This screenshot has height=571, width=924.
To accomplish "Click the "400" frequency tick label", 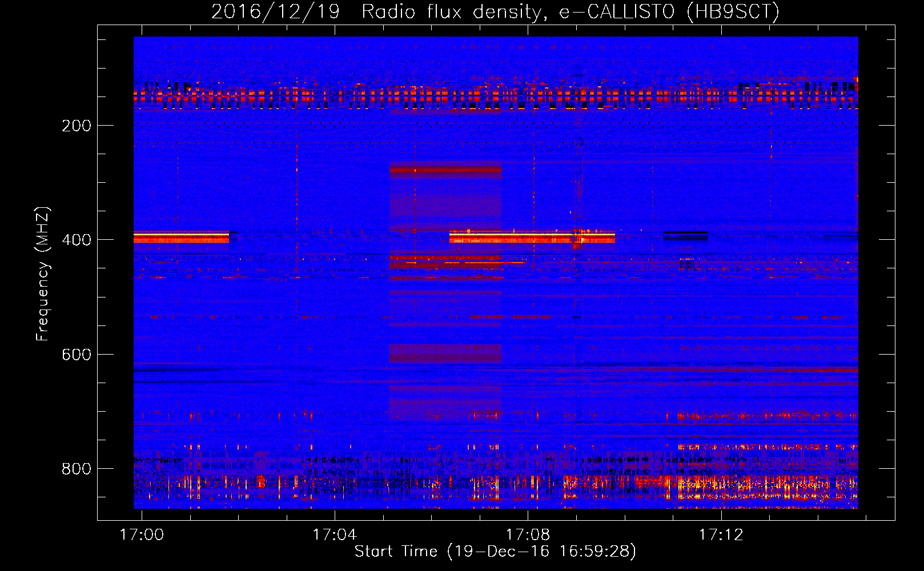I will [x=77, y=240].
